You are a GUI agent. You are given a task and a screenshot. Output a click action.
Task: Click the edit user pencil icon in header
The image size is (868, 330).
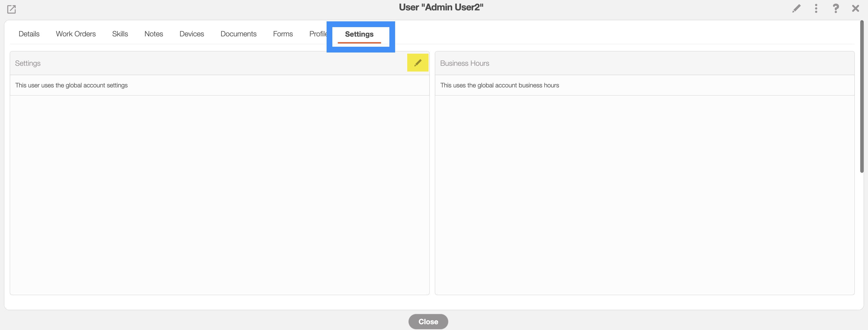(x=796, y=8)
